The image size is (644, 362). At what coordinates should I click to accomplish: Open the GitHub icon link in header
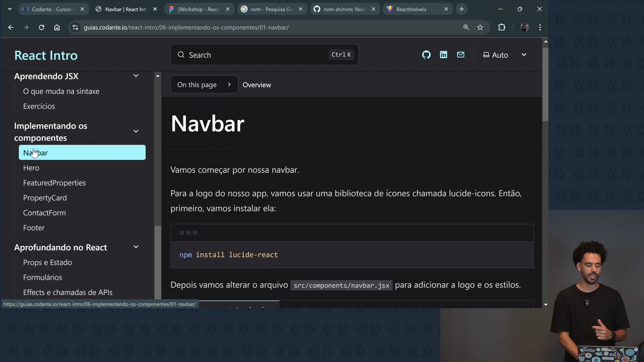(x=426, y=55)
